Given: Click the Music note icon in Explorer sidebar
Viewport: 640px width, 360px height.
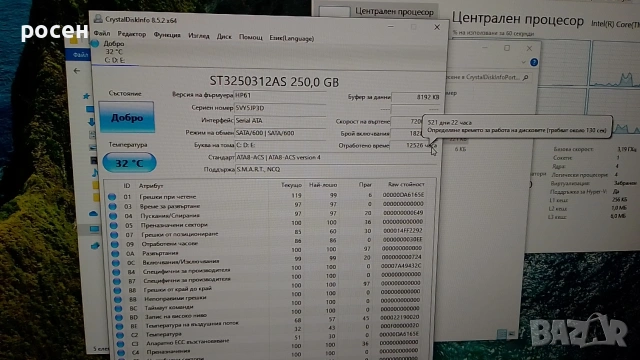Looking at the screenshot, I should (x=94, y=173).
